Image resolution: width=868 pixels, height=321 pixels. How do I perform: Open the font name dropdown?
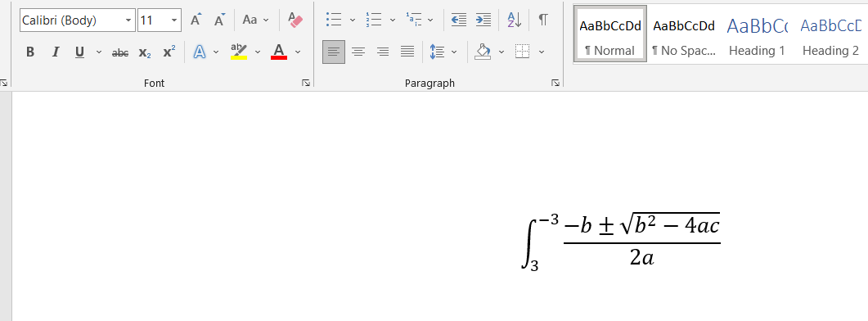click(128, 20)
